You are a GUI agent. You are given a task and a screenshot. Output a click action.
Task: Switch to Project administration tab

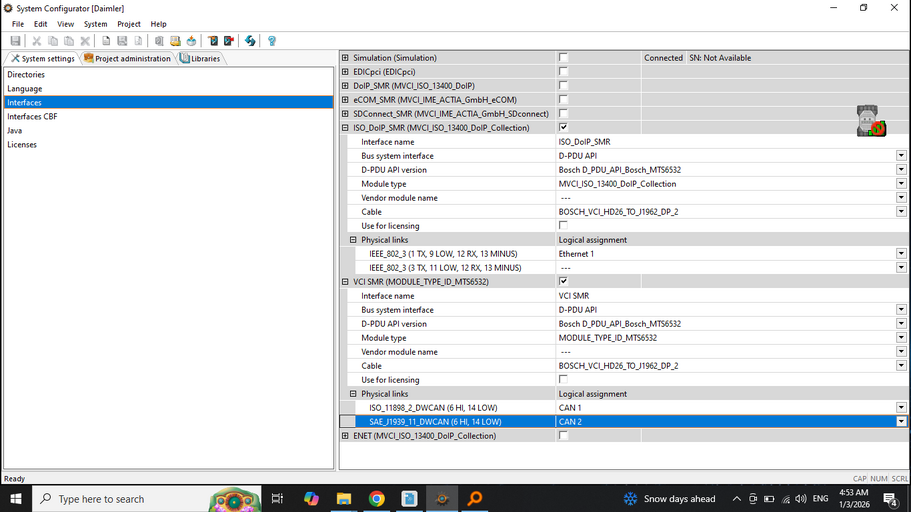127,58
